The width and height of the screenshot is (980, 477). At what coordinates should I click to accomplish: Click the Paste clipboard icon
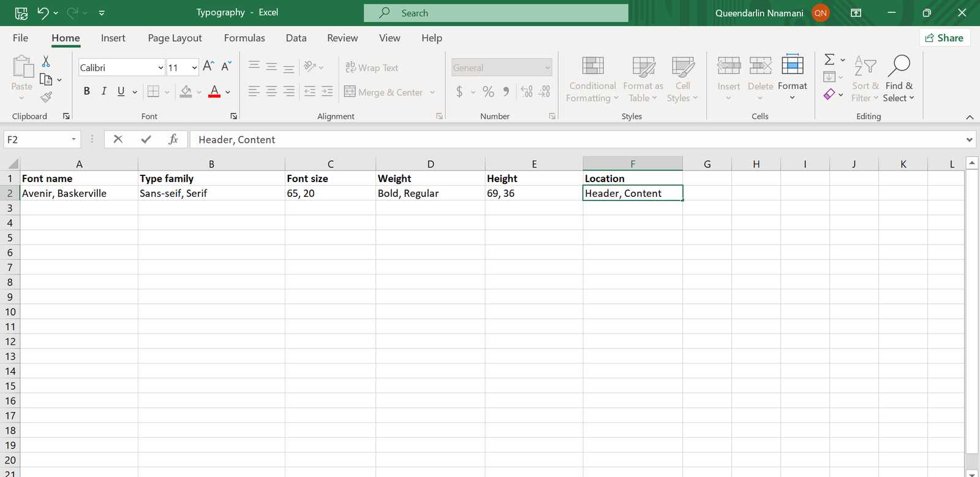coord(22,67)
